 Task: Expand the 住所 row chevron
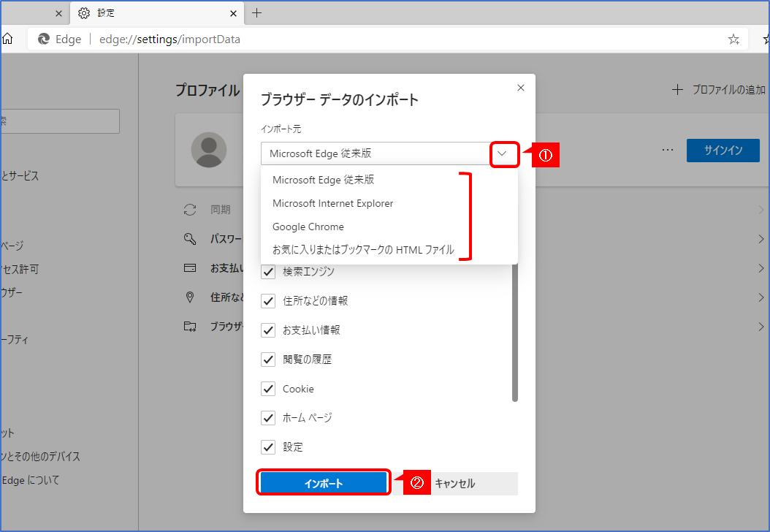point(761,297)
